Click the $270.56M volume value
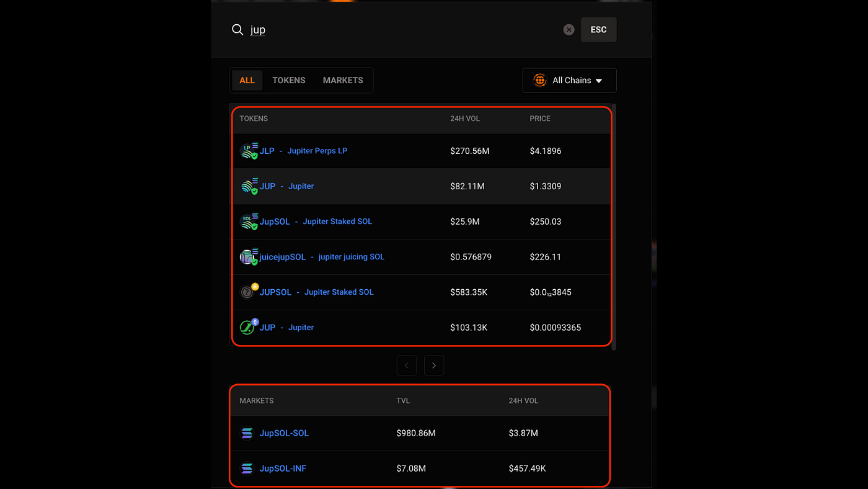 tap(470, 151)
